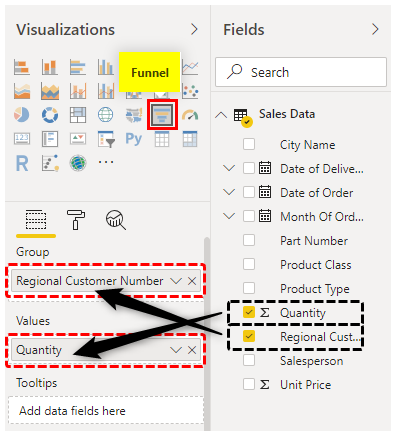Screen dimensions: 396x436
Task: Select the ArcGIS Maps visual
Action: pos(78,163)
